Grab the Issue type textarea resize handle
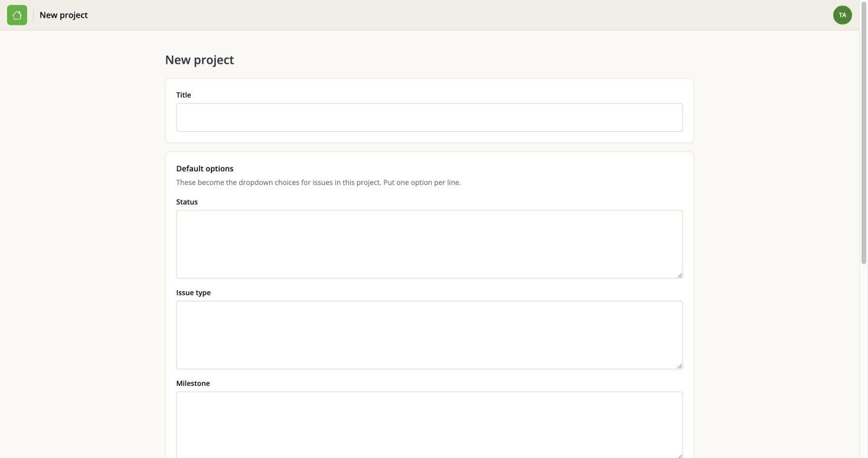The width and height of the screenshot is (868, 458). point(680,366)
